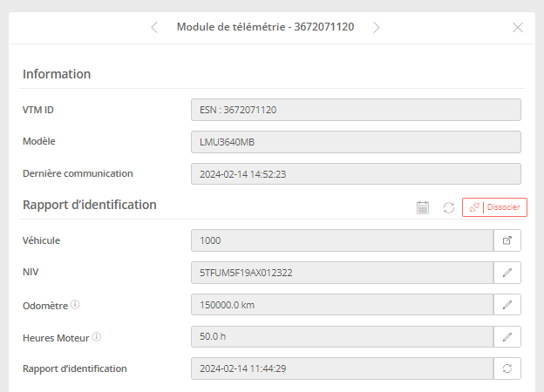Click the Dissocier button
The width and height of the screenshot is (544, 392).
click(x=494, y=207)
